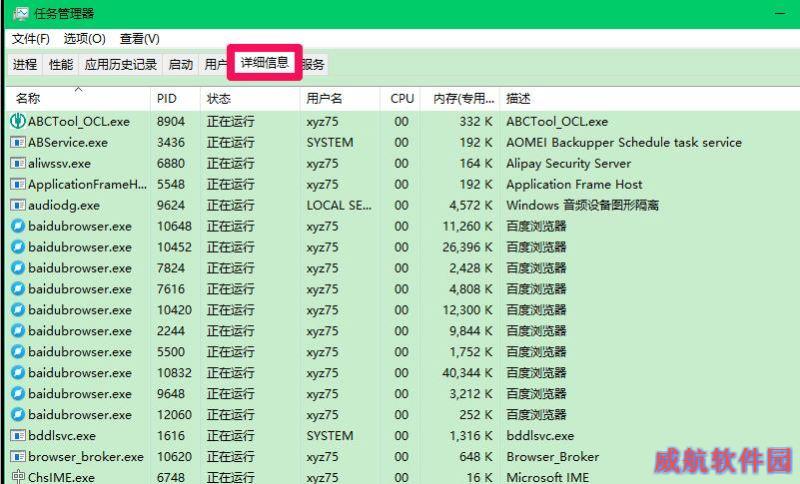The width and height of the screenshot is (800, 484).
Task: Click baidubrowser.exe icon for PID 10832
Action: tap(18, 372)
